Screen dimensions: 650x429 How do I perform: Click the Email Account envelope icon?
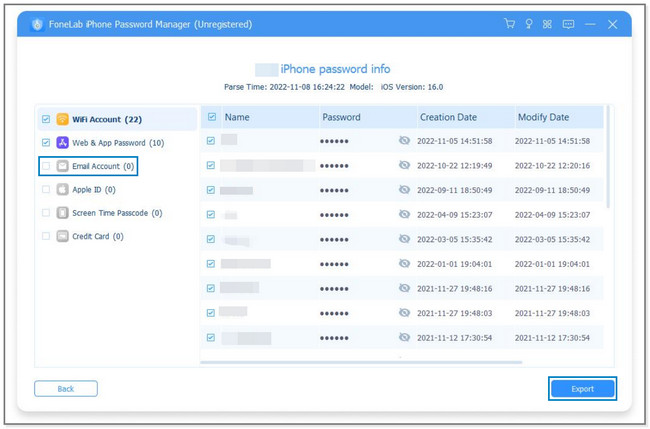62,166
